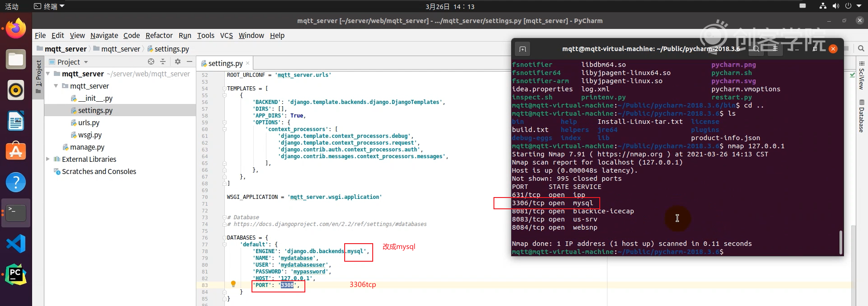The image size is (868, 306).
Task: Launch Visual Studio Code from the dock
Action: tap(16, 244)
